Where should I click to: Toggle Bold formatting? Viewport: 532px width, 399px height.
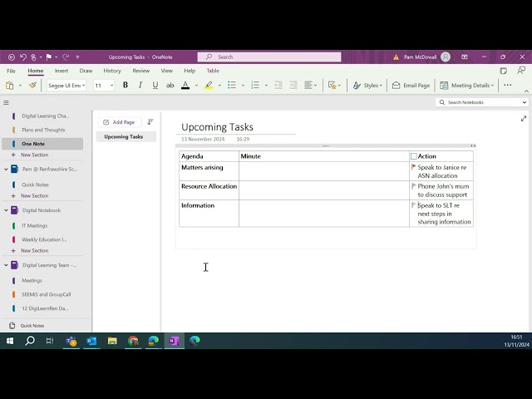coord(126,85)
